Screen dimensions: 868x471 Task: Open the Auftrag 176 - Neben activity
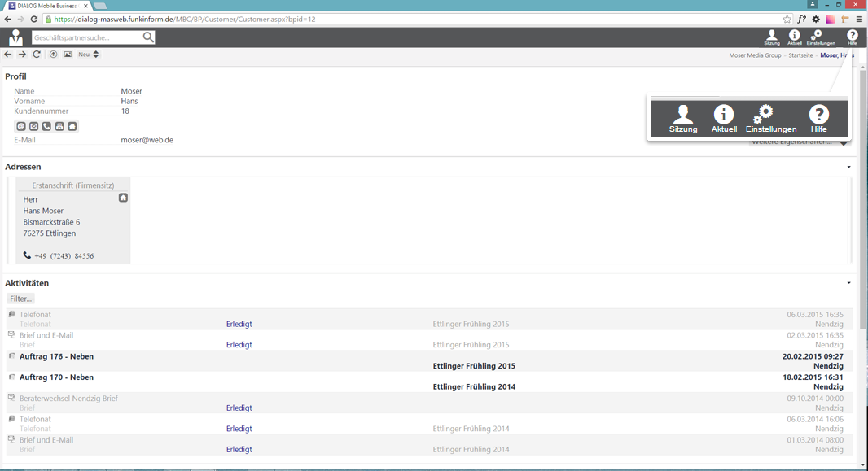(x=56, y=356)
